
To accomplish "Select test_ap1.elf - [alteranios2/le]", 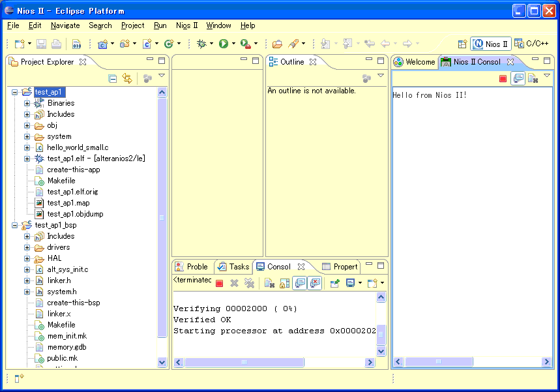I will click(96, 158).
